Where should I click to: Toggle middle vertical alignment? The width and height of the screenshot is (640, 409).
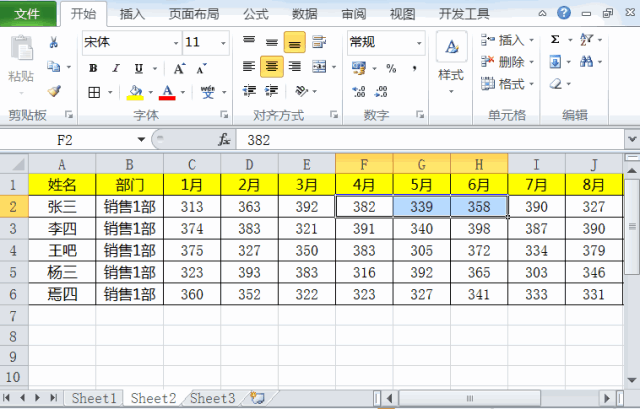[x=272, y=42]
